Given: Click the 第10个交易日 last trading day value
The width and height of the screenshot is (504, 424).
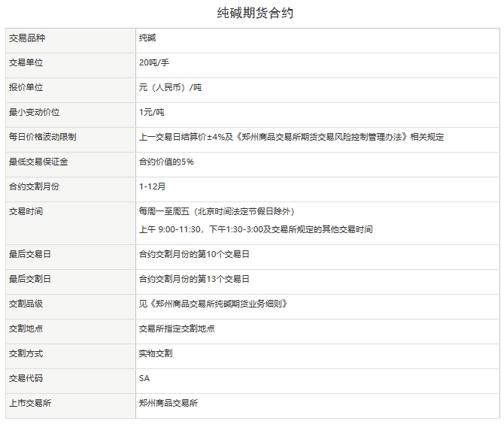Looking at the screenshot, I should click(x=194, y=255).
